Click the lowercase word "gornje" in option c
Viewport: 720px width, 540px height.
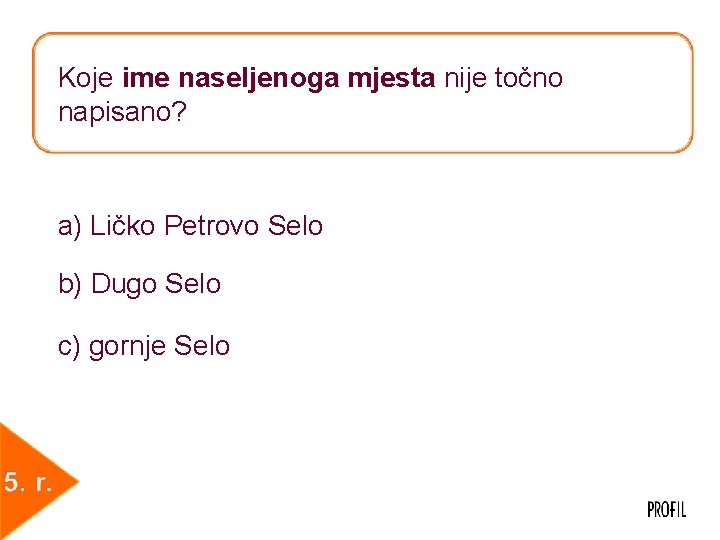click(x=127, y=347)
